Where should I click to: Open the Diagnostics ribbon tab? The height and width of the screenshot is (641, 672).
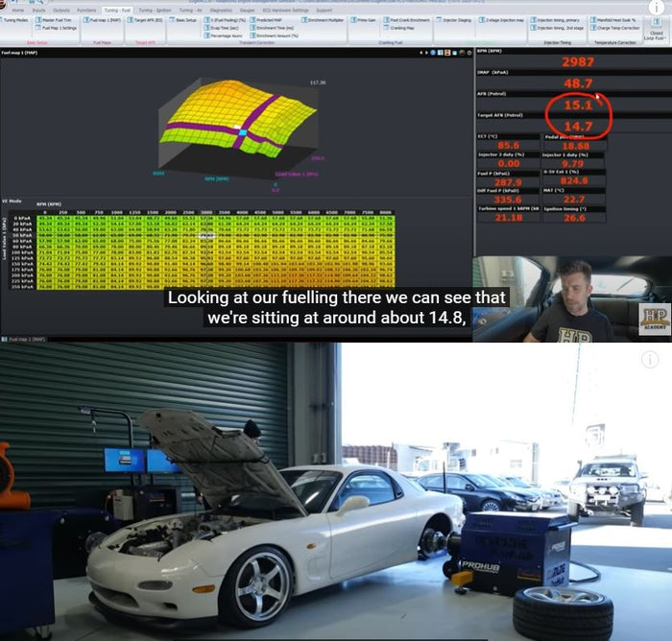[221, 10]
